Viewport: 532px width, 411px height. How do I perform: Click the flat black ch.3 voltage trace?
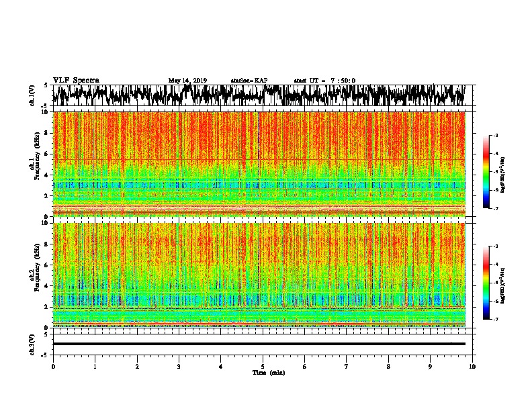point(259,344)
